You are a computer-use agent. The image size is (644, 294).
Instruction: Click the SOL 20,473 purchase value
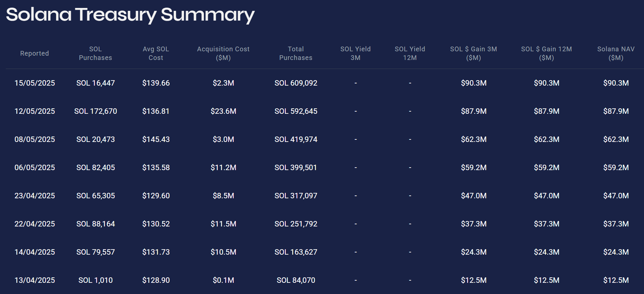(x=95, y=139)
